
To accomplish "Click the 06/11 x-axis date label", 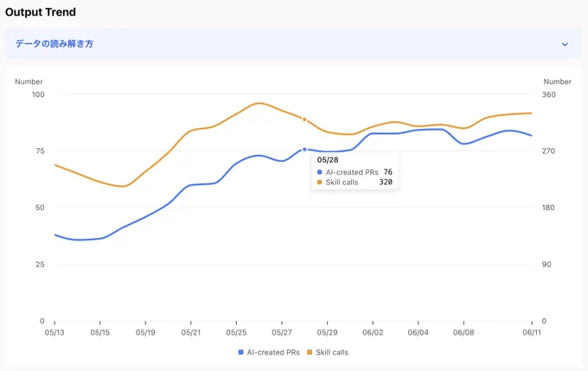I will 532,332.
